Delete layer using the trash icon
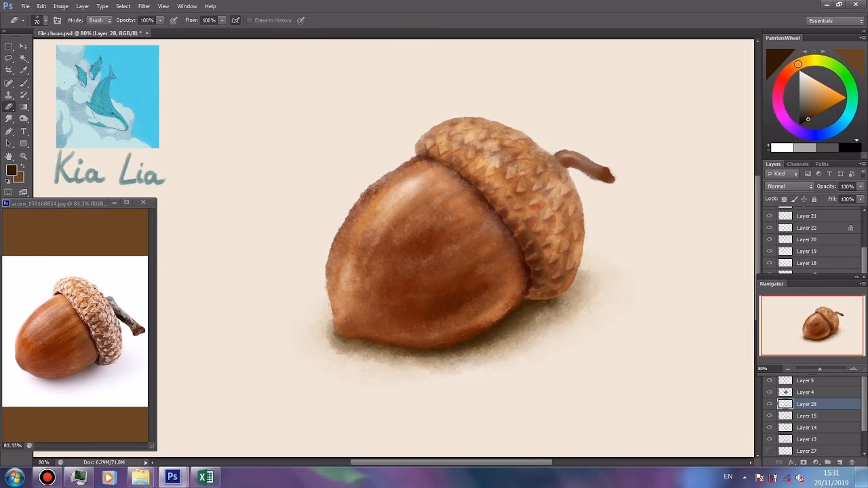Screen dimensions: 868x488 click(852, 462)
